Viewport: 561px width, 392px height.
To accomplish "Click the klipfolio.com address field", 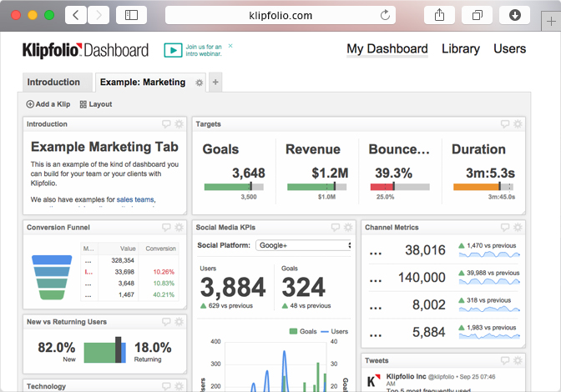I will click(x=280, y=15).
